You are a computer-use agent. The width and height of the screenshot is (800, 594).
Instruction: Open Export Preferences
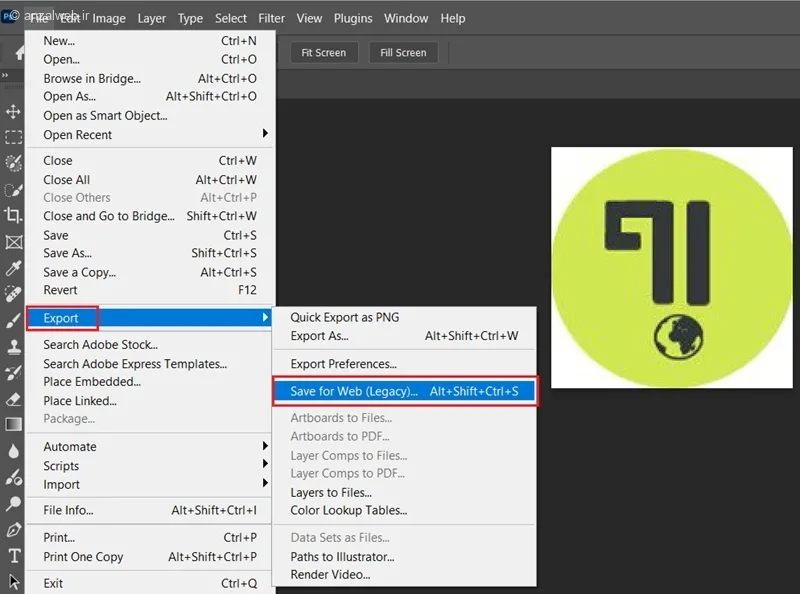(405, 364)
